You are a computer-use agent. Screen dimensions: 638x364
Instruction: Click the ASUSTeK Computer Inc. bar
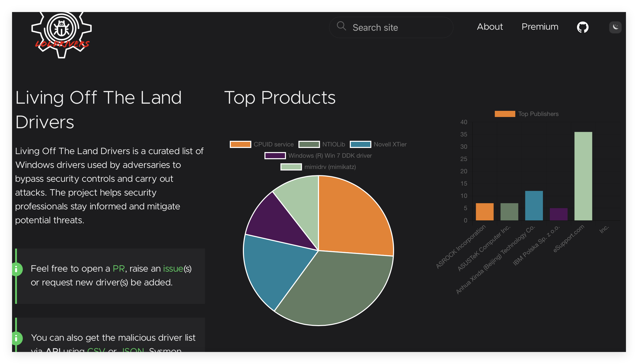[509, 212]
